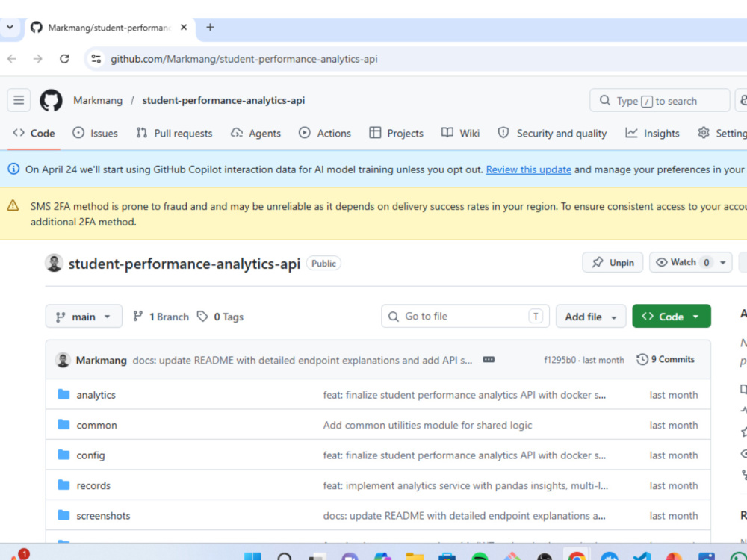
Task: Click the info icon in Copilot banner
Action: click(x=13, y=169)
